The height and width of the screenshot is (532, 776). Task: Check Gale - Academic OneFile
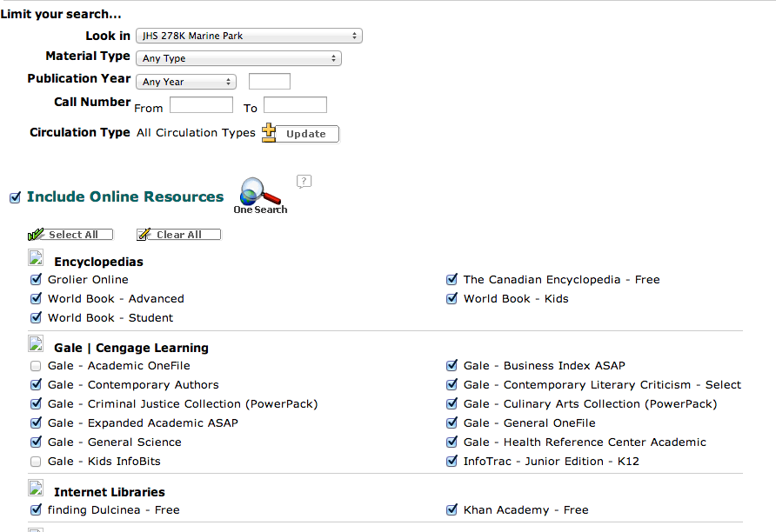(36, 366)
